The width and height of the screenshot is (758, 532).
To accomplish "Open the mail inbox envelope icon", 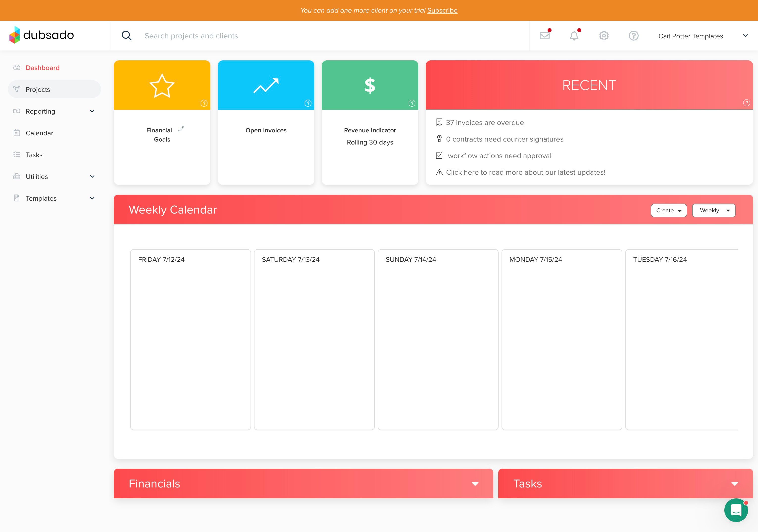I will tap(544, 36).
